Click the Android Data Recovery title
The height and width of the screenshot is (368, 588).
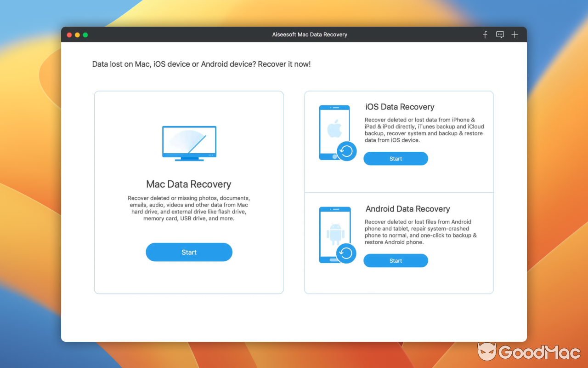408,209
